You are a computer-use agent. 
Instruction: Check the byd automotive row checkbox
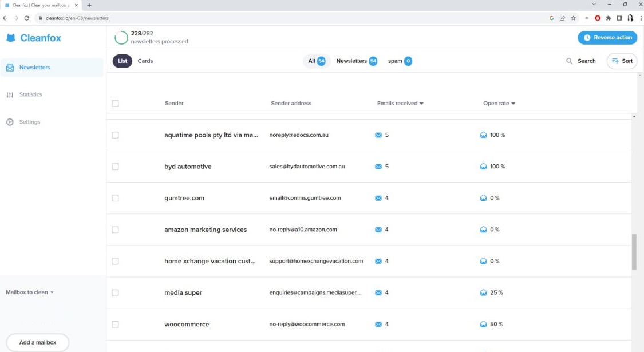[116, 167]
